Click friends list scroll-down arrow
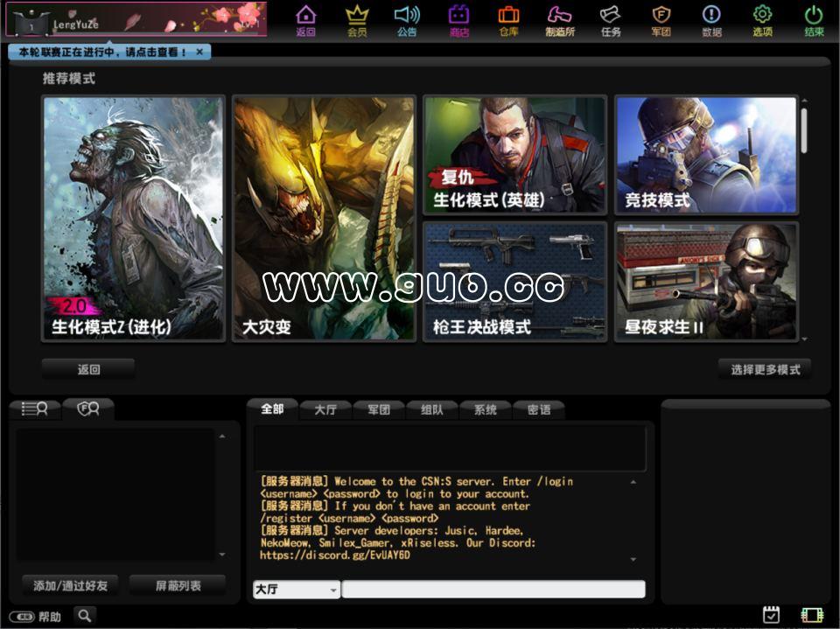 [222, 555]
